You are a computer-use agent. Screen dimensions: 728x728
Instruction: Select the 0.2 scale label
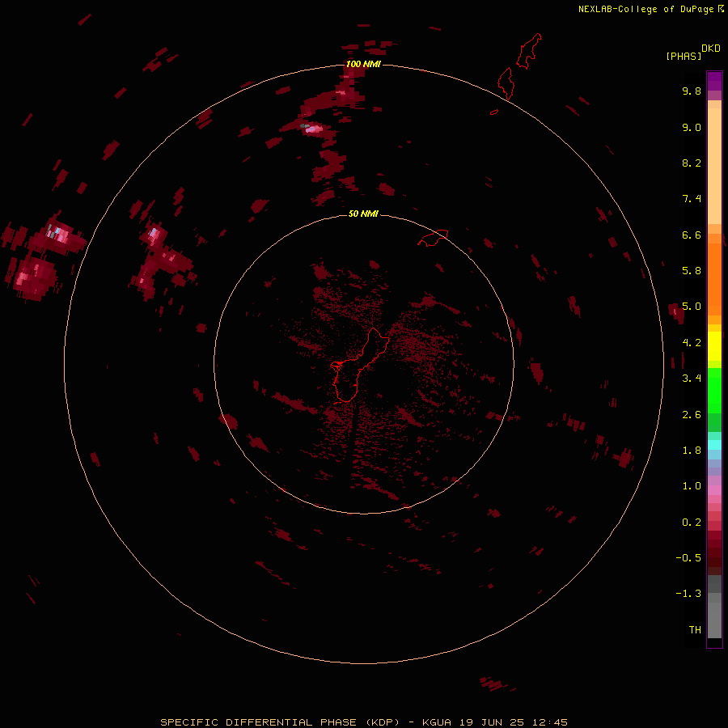coord(692,523)
